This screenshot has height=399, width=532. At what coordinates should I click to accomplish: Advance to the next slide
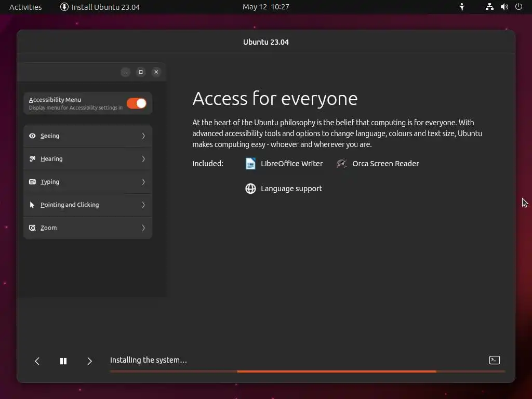tap(89, 361)
